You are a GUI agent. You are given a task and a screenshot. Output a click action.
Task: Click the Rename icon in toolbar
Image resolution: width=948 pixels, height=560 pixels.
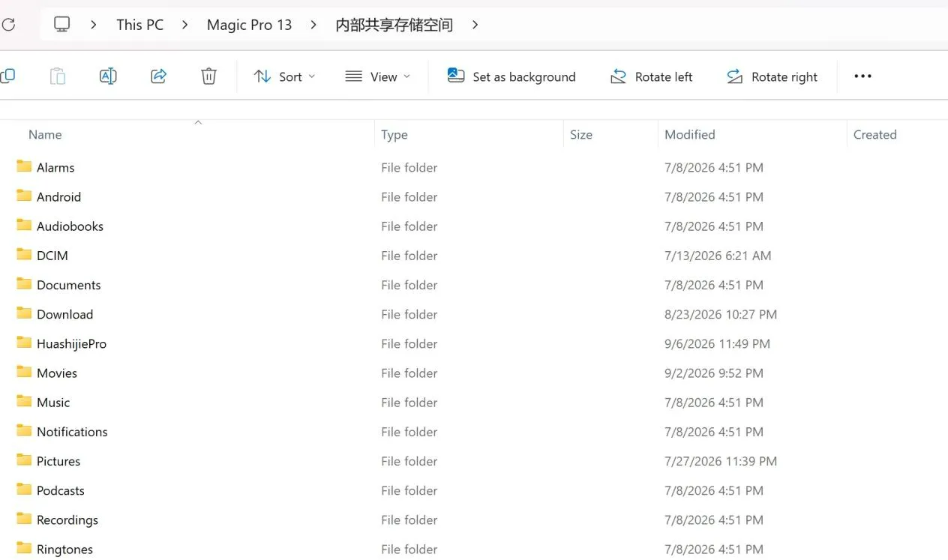coord(108,76)
